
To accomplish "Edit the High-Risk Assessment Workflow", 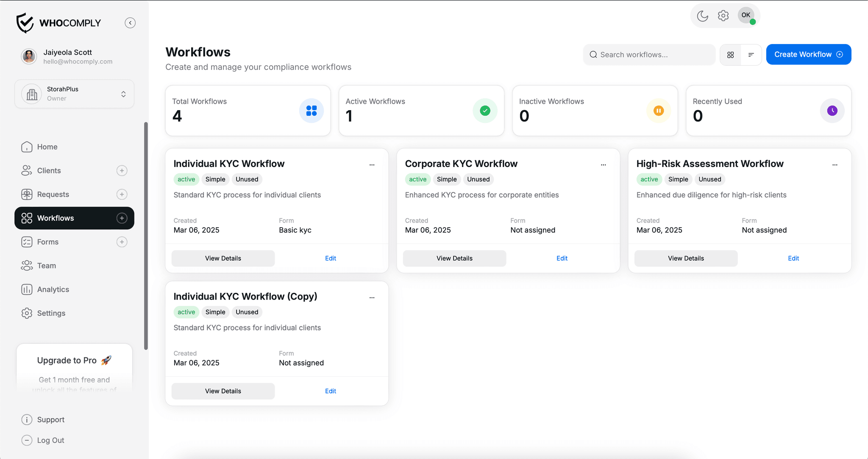I will [793, 258].
